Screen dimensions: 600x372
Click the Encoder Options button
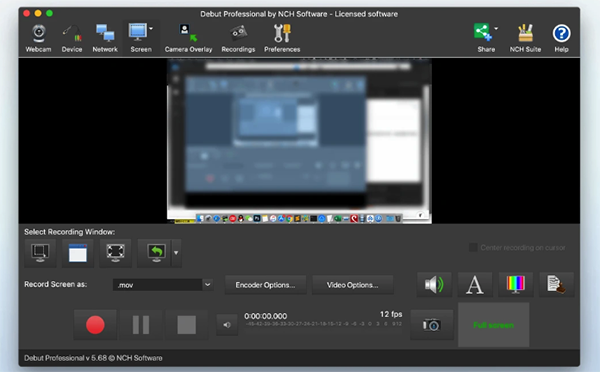coord(265,285)
